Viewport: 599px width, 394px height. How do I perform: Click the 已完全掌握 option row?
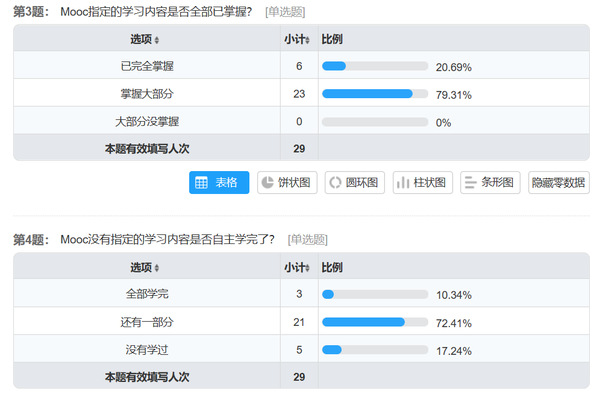(x=301, y=65)
